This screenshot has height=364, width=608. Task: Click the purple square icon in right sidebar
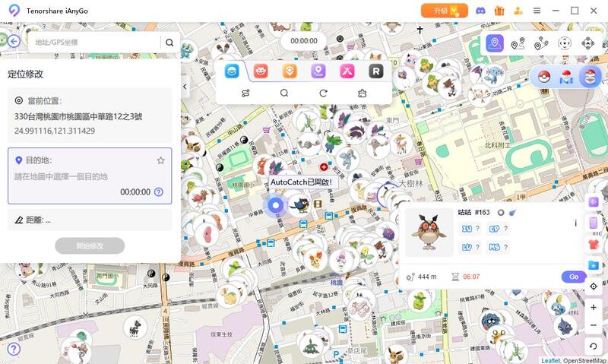594,202
